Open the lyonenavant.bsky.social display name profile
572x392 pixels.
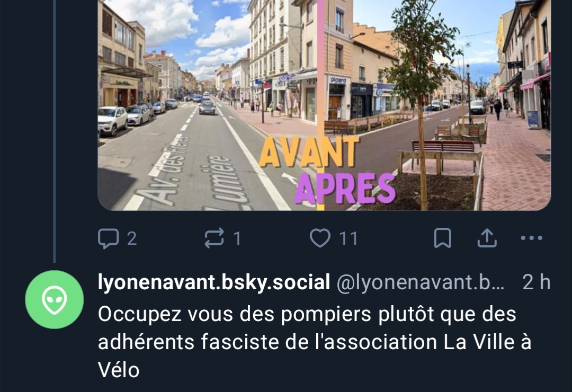pos(214,282)
